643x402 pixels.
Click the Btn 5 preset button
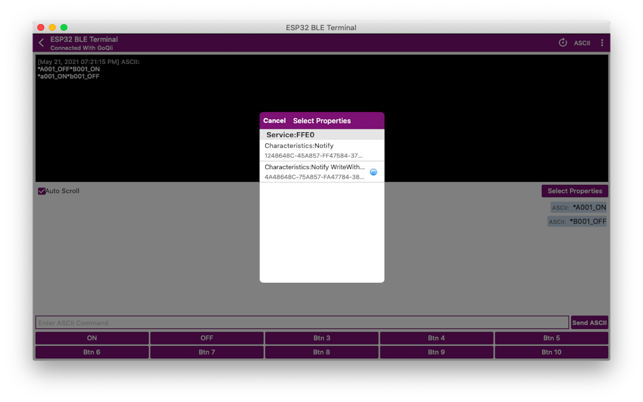pyautogui.click(x=551, y=338)
